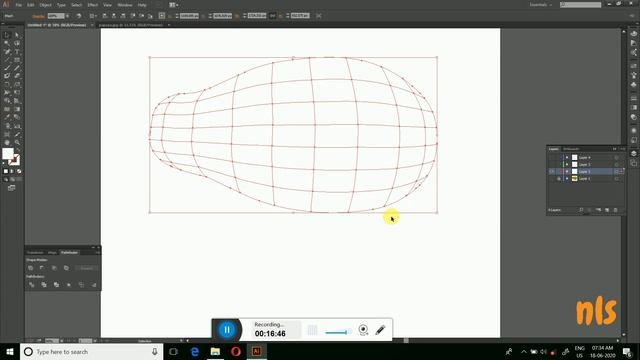Select the Paintbrush tool
This screenshot has height=360, width=640.
click(x=7, y=68)
